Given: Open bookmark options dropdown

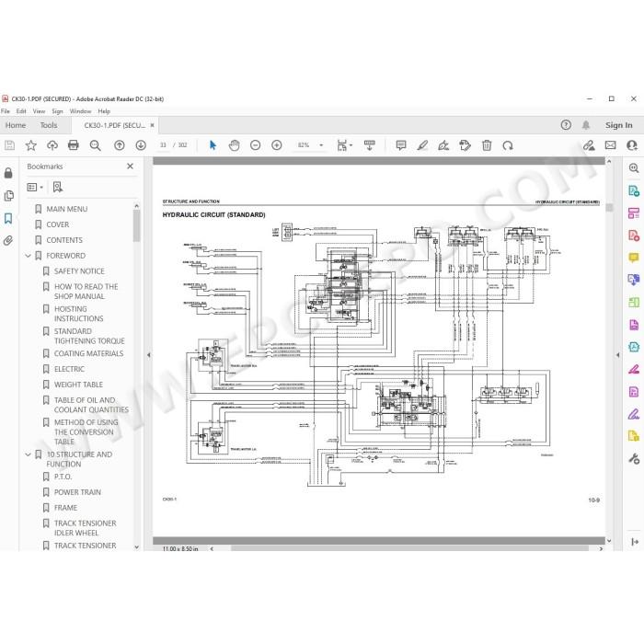Looking at the screenshot, I should point(35,188).
